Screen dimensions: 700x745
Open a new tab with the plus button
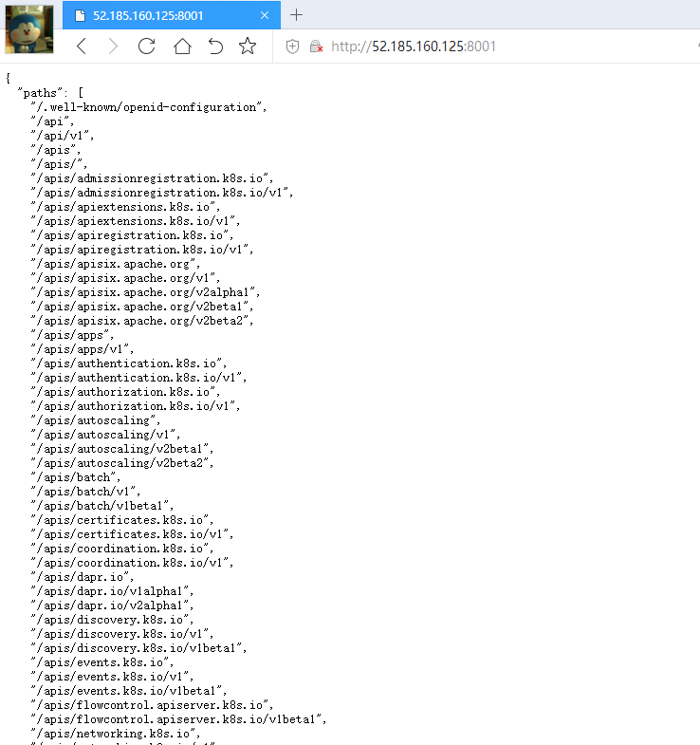[x=296, y=14]
